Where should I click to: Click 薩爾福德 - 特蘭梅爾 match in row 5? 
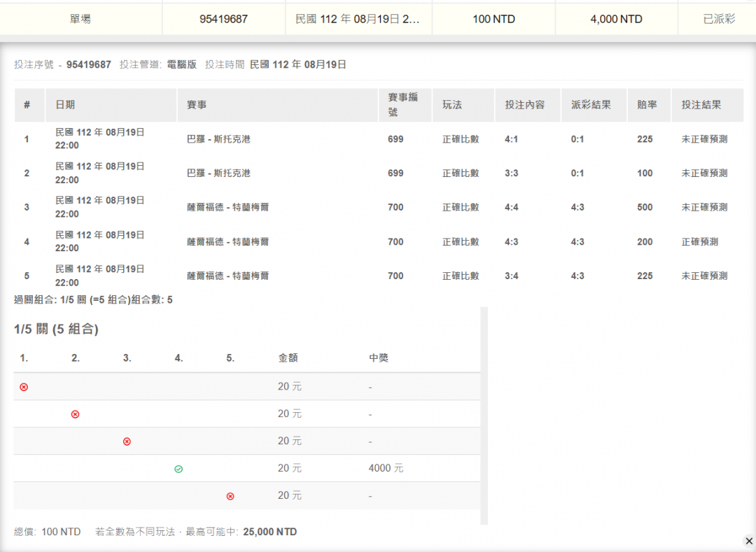pos(228,276)
